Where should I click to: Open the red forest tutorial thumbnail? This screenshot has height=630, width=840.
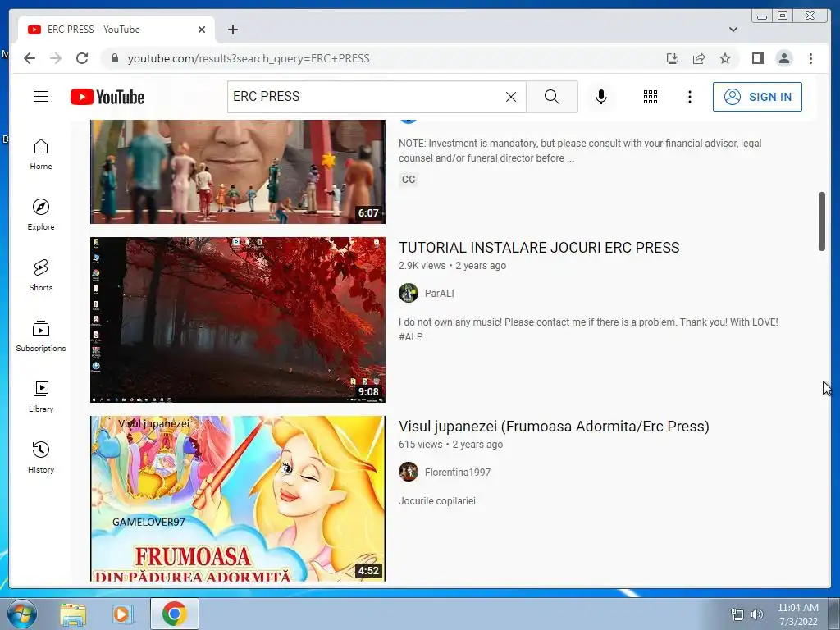pyautogui.click(x=237, y=320)
